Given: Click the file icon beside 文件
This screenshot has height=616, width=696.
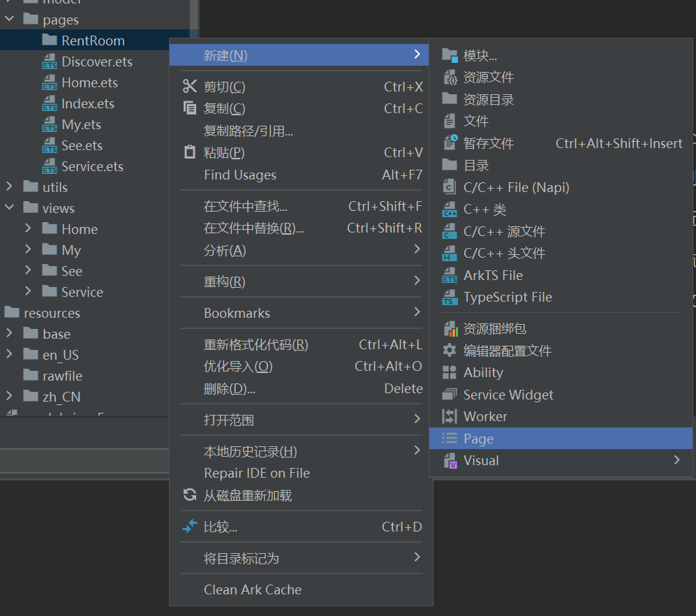Looking at the screenshot, I should click(449, 121).
